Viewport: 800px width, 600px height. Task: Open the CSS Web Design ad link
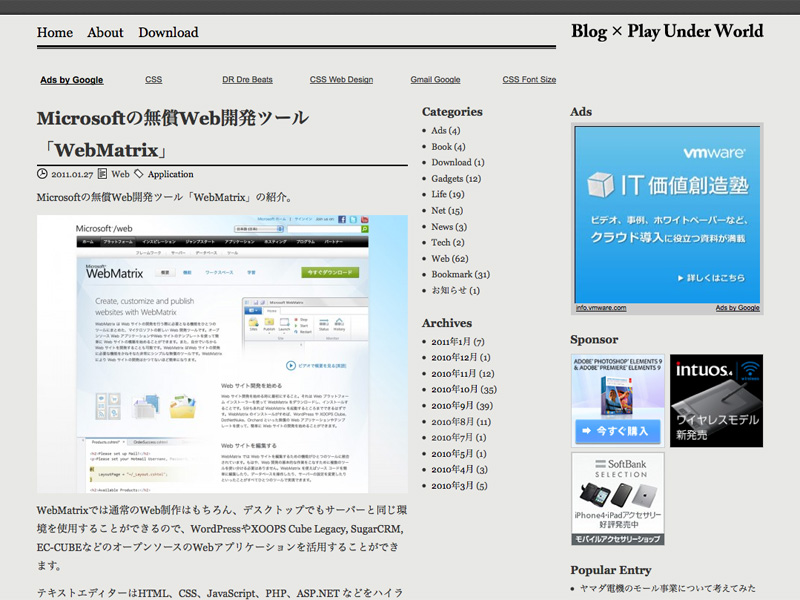pyautogui.click(x=341, y=80)
